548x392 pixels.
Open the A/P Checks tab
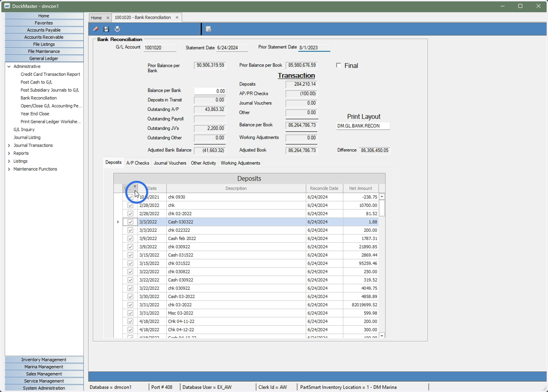(x=137, y=163)
